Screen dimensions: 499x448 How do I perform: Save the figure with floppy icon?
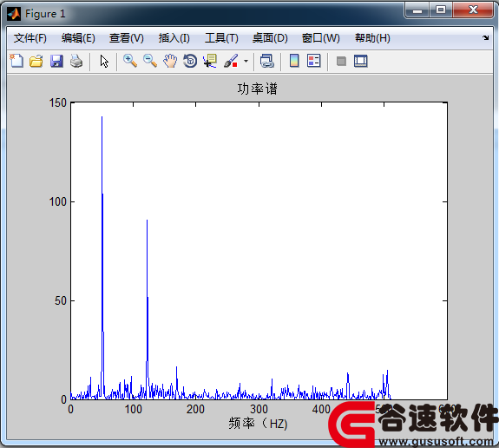click(x=56, y=61)
